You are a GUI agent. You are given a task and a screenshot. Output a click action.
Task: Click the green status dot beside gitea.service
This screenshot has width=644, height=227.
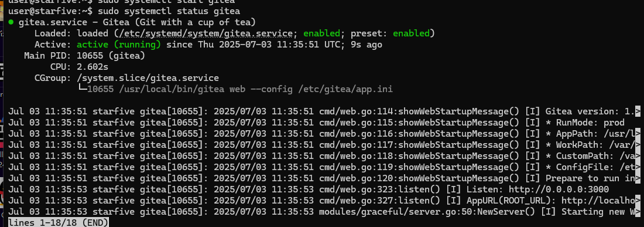(x=11, y=22)
